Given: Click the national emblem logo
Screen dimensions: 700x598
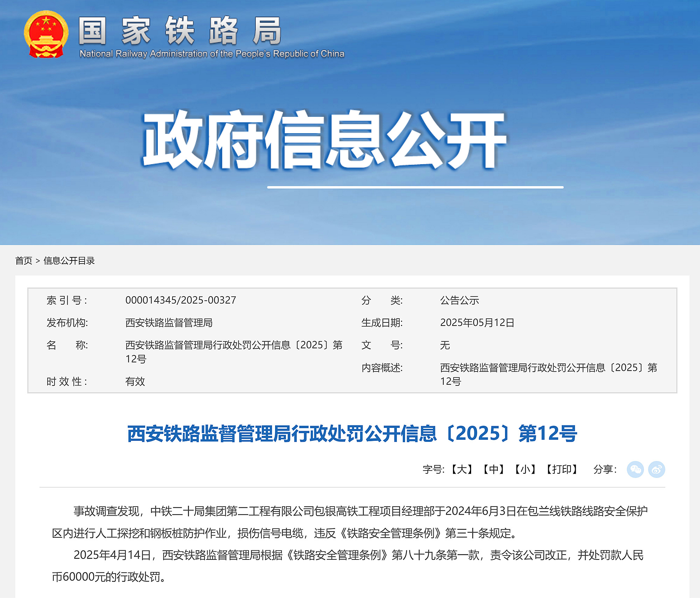Looking at the screenshot, I should point(46,34).
